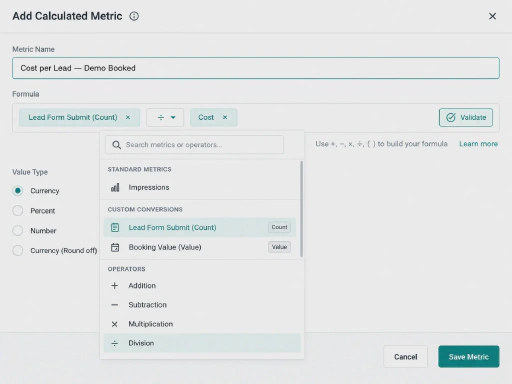Choose Impressions from standard metrics
The height and width of the screenshot is (384, 512).
tap(200, 187)
